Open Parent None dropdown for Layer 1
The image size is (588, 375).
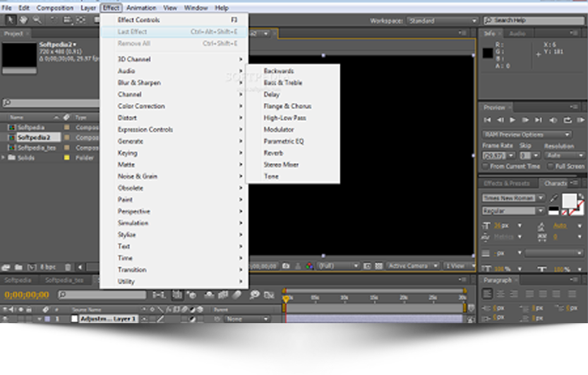coord(247,319)
